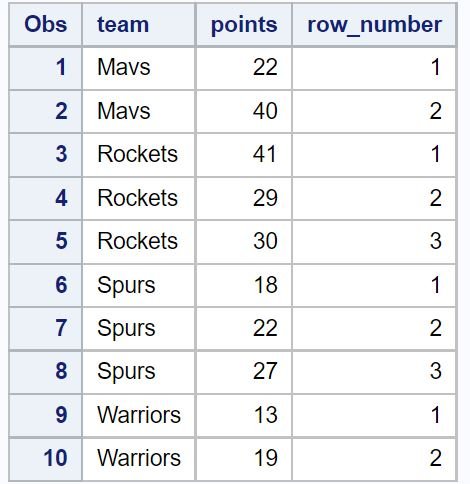Screen dimensions: 470x484
Task: Select the Mavs cell in observation 1
Action: tap(139, 68)
